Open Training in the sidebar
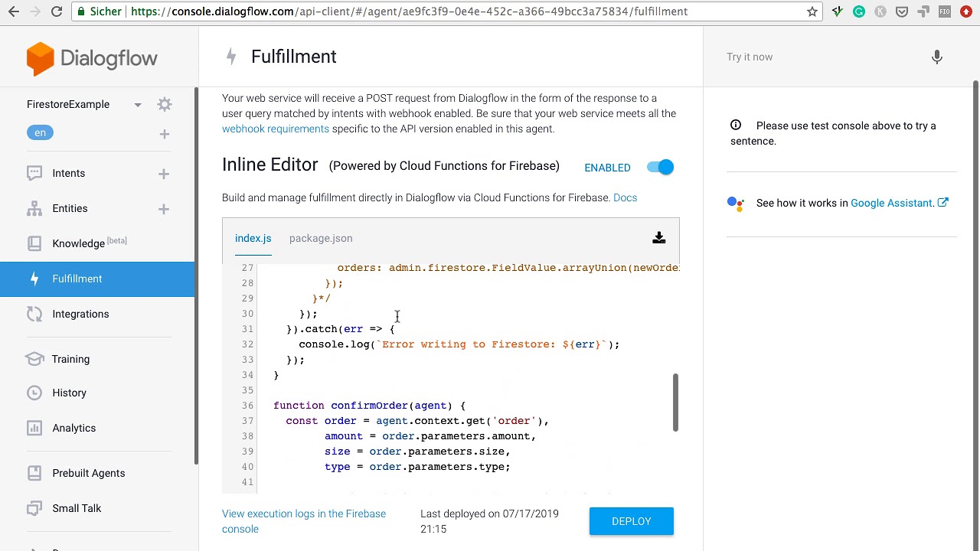Viewport: 980px width, 551px height. click(70, 359)
